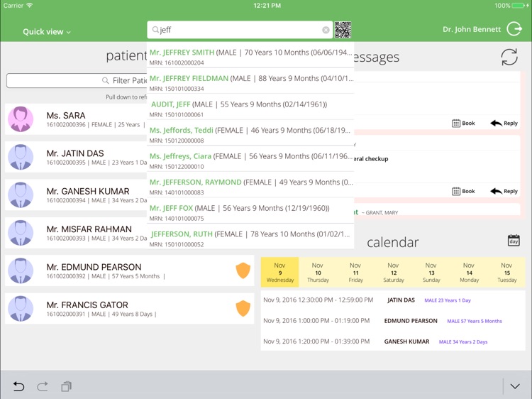Tap the shield icon for Francis Gator

(243, 308)
